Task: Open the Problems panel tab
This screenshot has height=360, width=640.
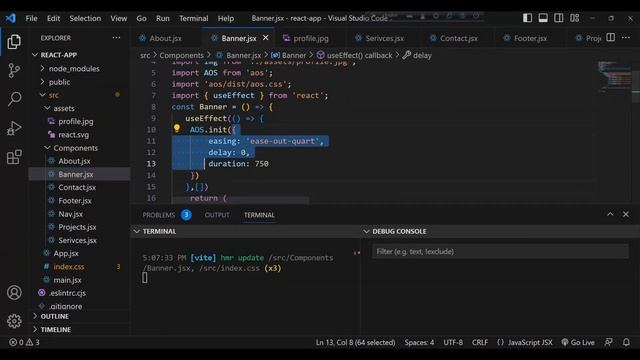Action: [x=159, y=215]
